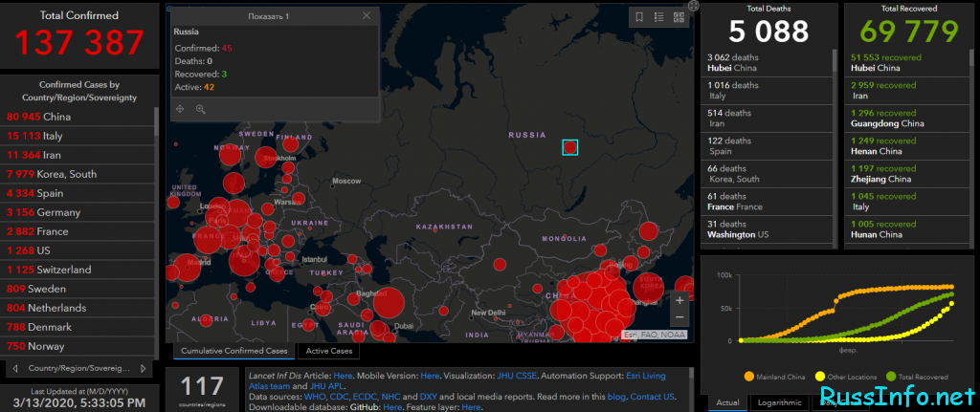Select France in confirmed cases list
The image size is (980, 412).
coord(78,231)
